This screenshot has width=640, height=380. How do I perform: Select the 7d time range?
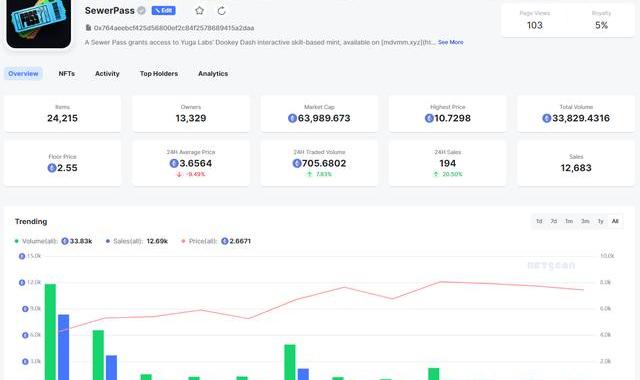pos(553,221)
